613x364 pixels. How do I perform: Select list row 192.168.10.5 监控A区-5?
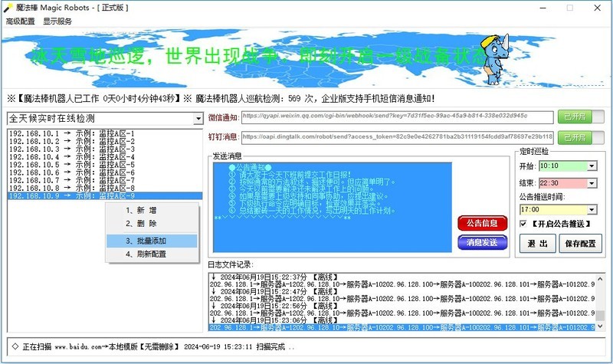(105, 165)
